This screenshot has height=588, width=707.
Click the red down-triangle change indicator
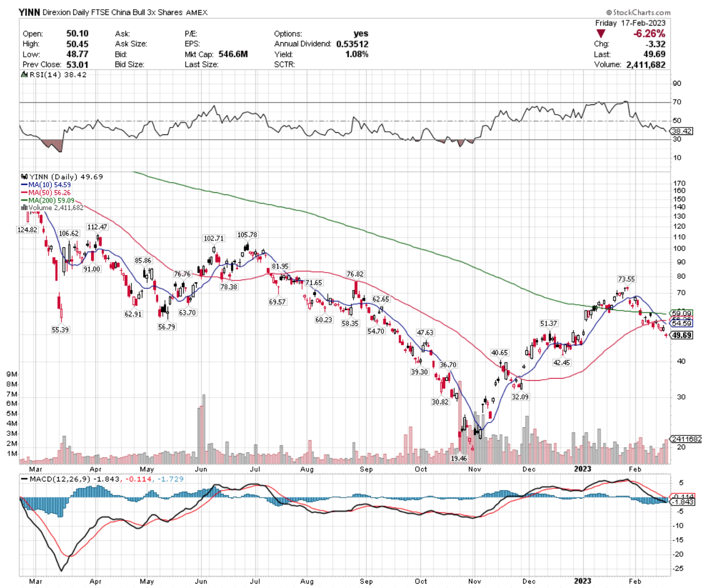click(601, 34)
